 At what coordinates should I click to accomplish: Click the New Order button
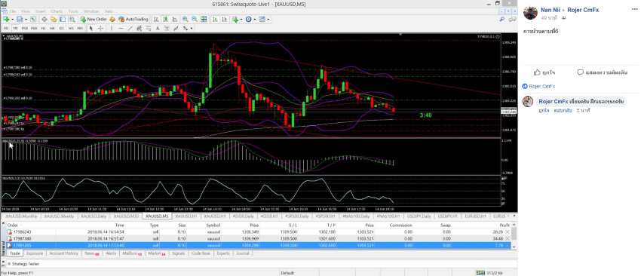click(x=94, y=20)
